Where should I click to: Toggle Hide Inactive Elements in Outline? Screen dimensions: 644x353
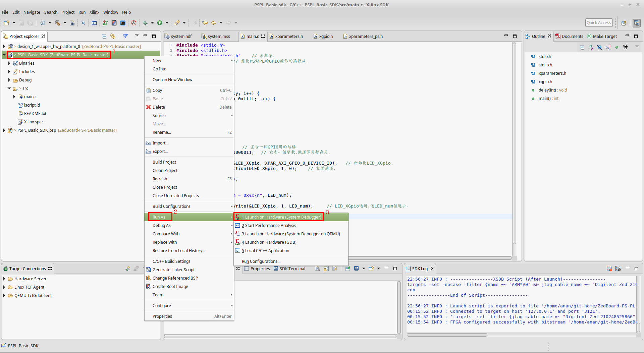tap(626, 47)
